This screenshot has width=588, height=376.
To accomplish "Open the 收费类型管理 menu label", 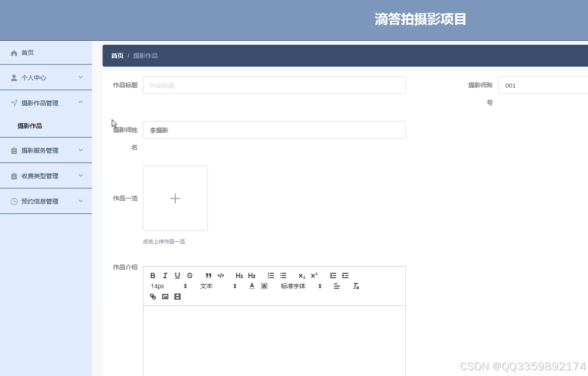I will coord(40,176).
